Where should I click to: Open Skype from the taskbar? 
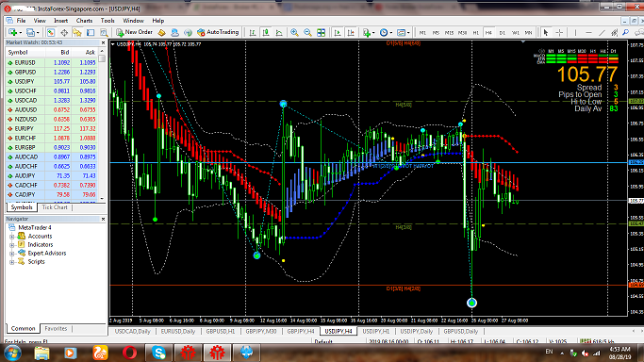[159, 353]
